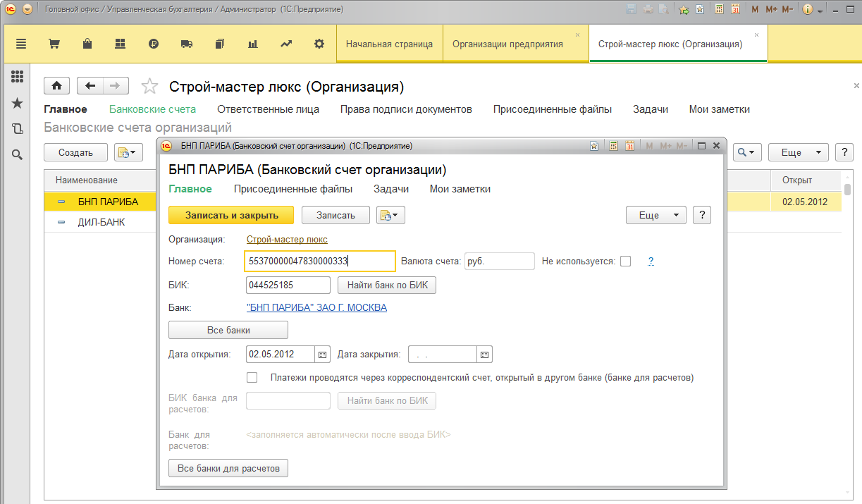Open the date picker for 'Дата открытия'
This screenshot has width=862, height=504.
click(x=323, y=354)
